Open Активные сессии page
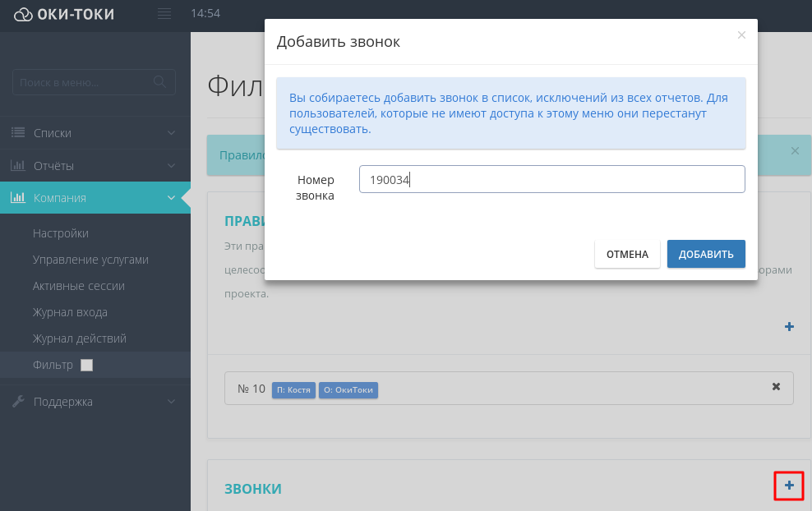 pyautogui.click(x=79, y=286)
